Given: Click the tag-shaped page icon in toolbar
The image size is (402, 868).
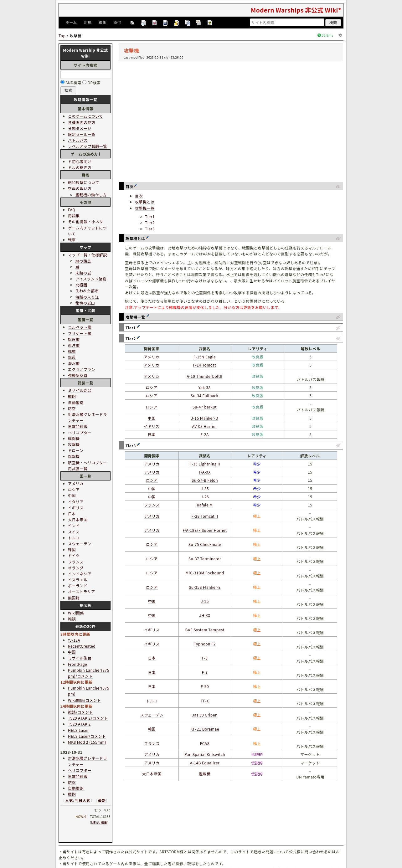Looking at the screenshot, I should click(132, 23).
